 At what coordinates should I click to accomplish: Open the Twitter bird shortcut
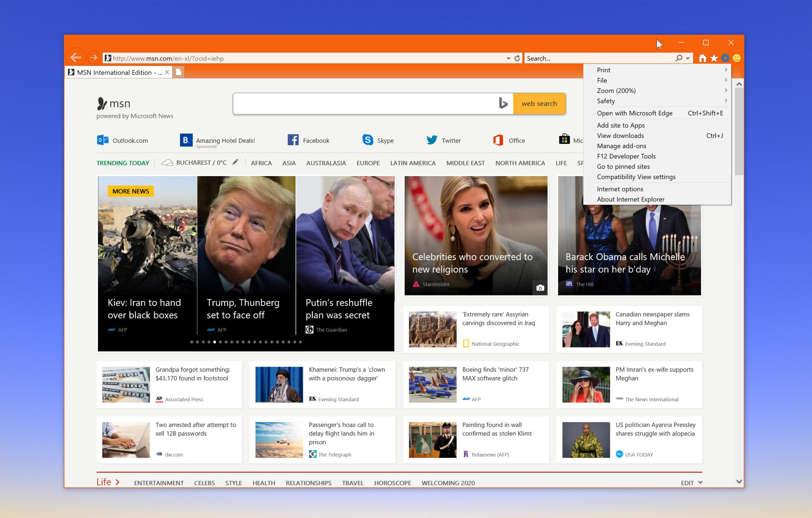[432, 140]
